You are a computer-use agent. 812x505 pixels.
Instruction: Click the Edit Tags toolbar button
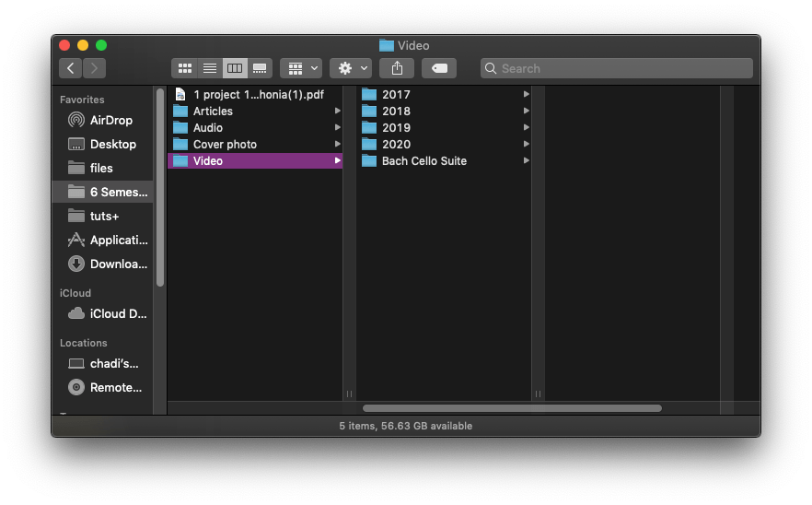439,68
